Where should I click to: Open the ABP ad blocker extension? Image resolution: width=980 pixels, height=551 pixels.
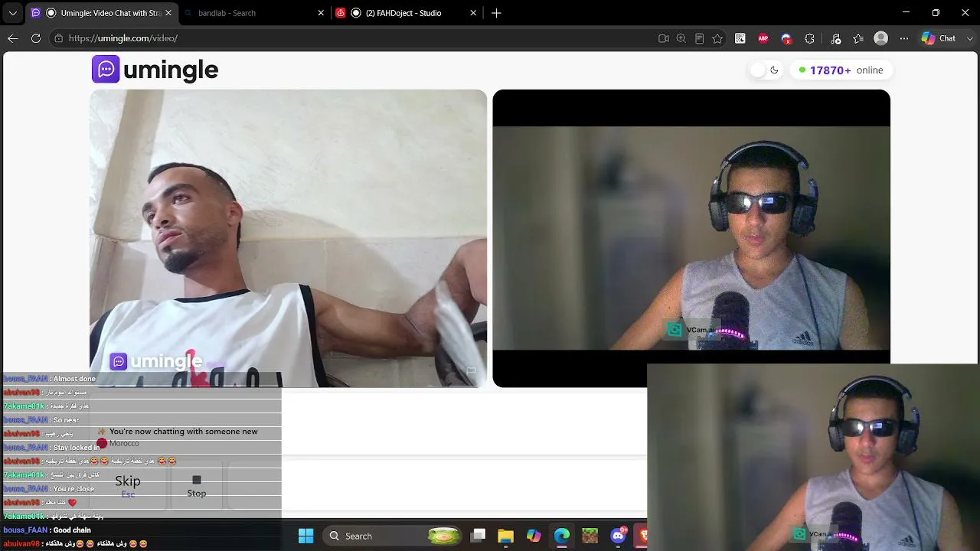[x=763, y=38]
